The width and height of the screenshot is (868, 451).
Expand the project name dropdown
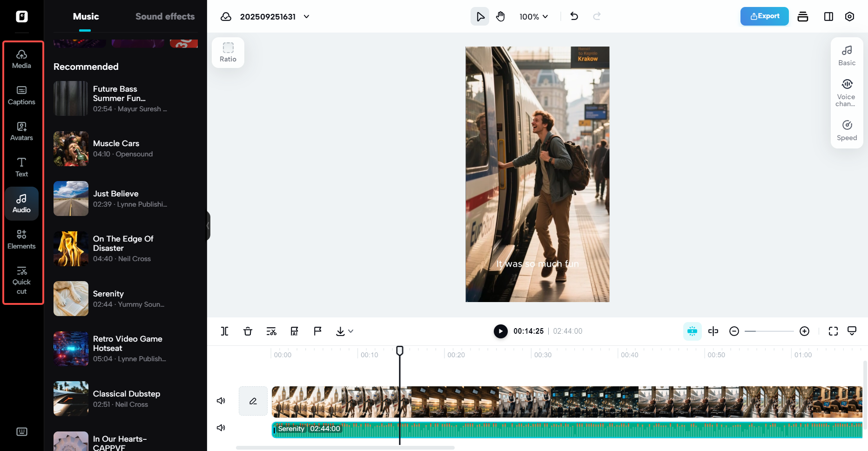pyautogui.click(x=306, y=16)
